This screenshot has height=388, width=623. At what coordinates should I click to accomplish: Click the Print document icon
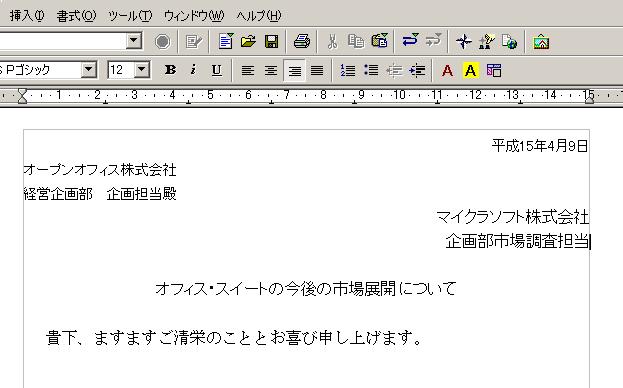302,41
